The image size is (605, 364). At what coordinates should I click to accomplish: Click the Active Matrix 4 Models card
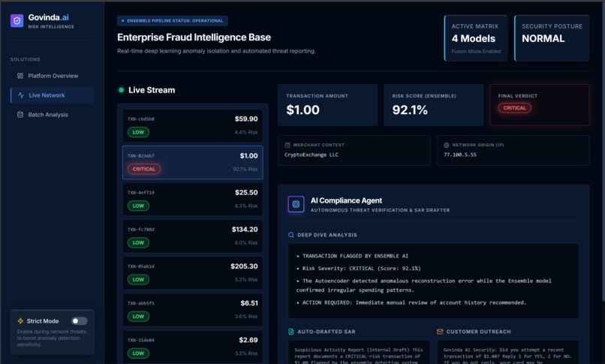[476, 38]
